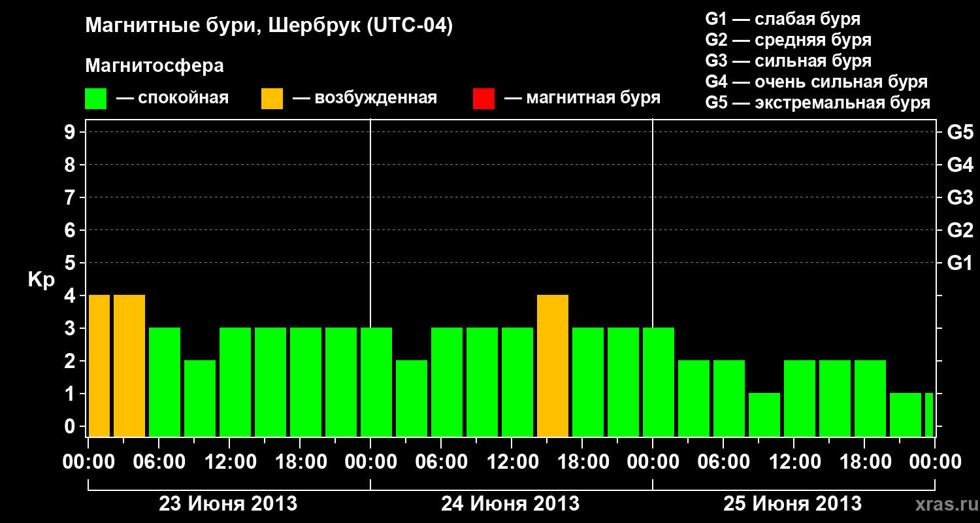Click the green bar at 00:00 on 24 June
This screenshot has width=980, height=523.
point(376,382)
